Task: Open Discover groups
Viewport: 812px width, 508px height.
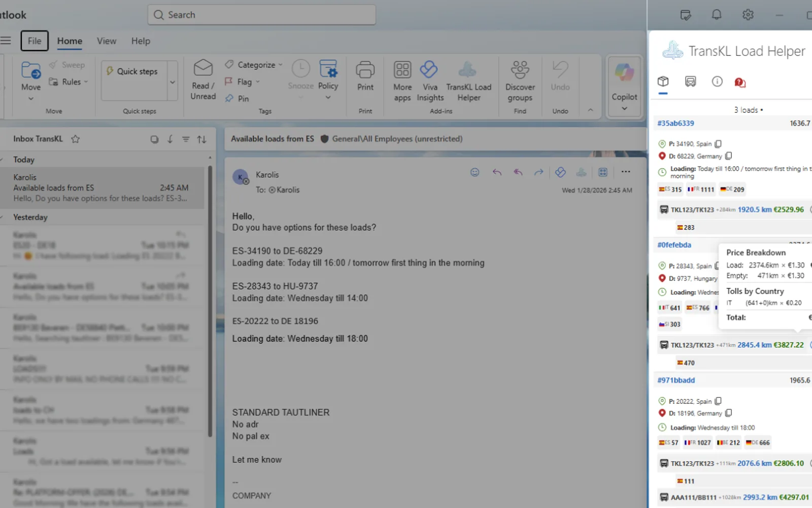Action: click(520, 81)
